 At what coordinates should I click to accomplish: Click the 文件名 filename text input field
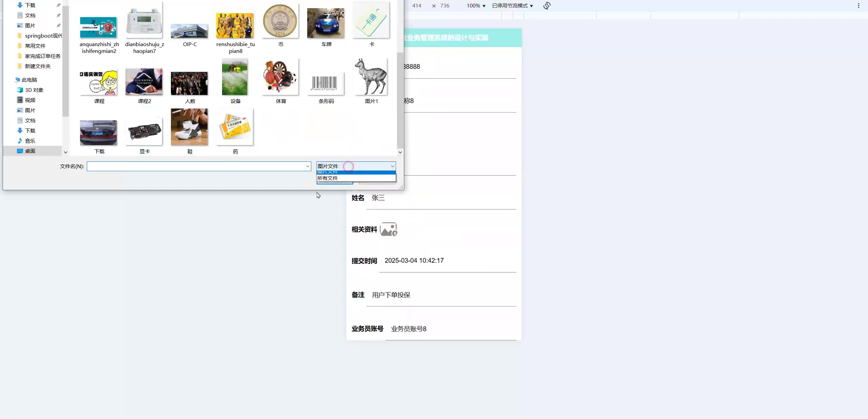196,166
